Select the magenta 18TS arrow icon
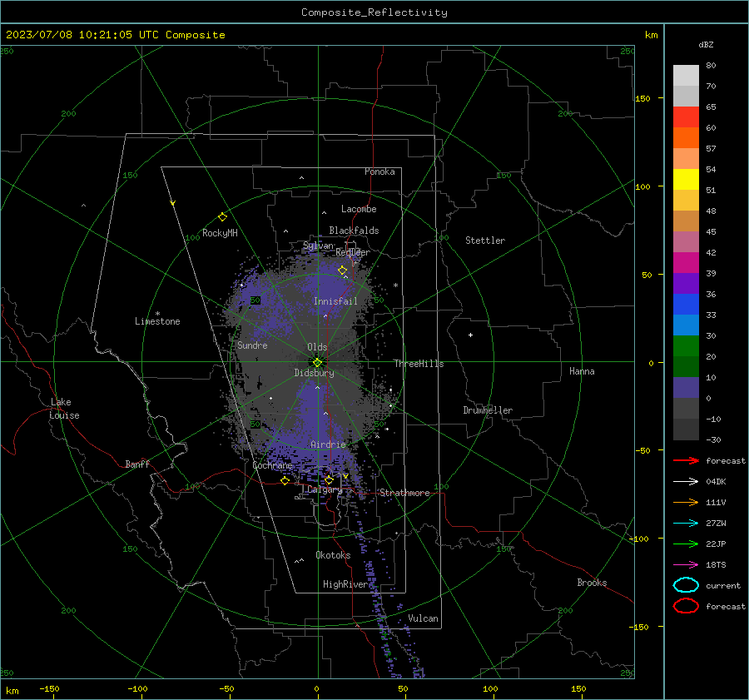 click(686, 565)
